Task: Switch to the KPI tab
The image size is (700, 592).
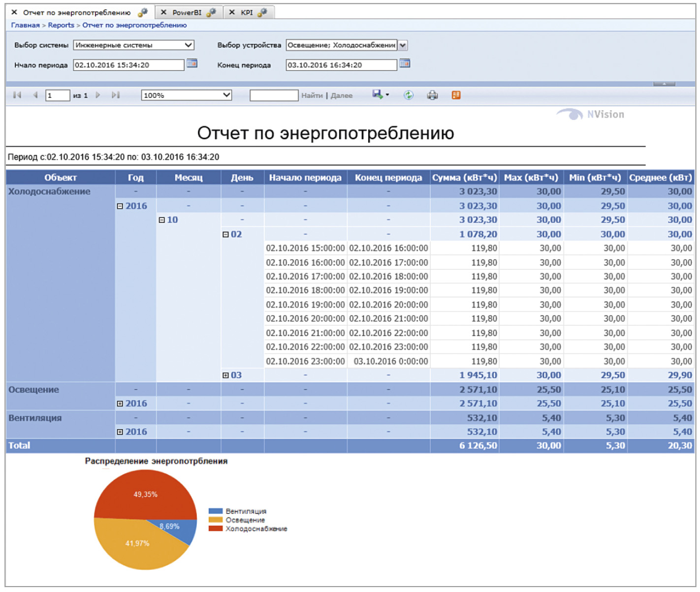Action: (247, 12)
